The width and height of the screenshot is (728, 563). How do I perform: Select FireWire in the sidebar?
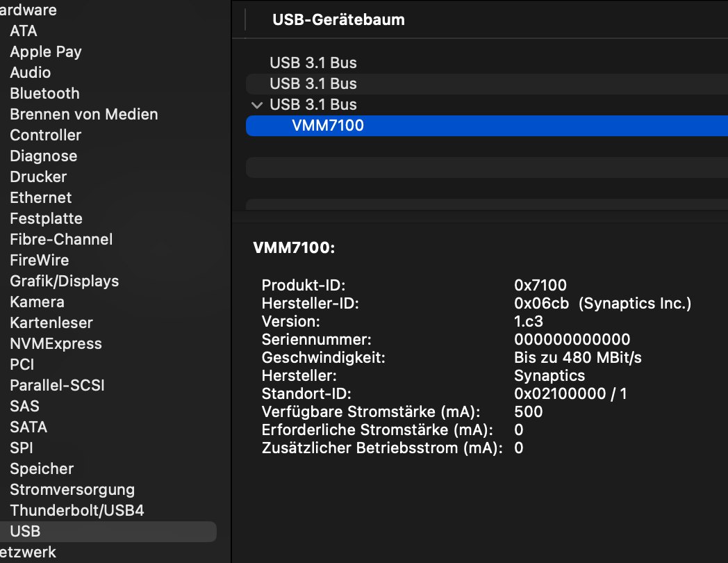[39, 260]
